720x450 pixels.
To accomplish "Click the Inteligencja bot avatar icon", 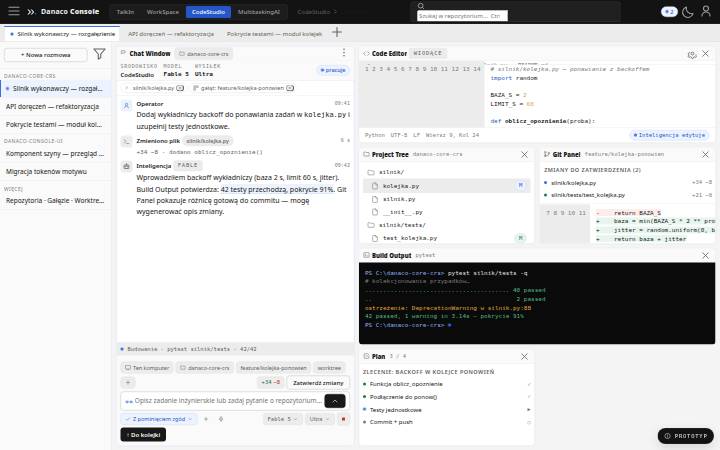I will pos(126,166).
